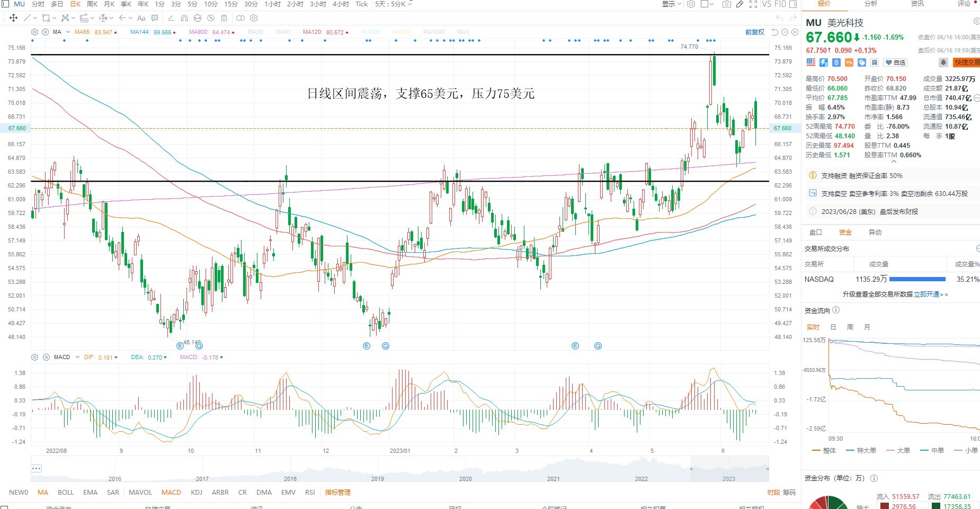
Task: Open the 资讯 news tab
Action: [x=917, y=4]
